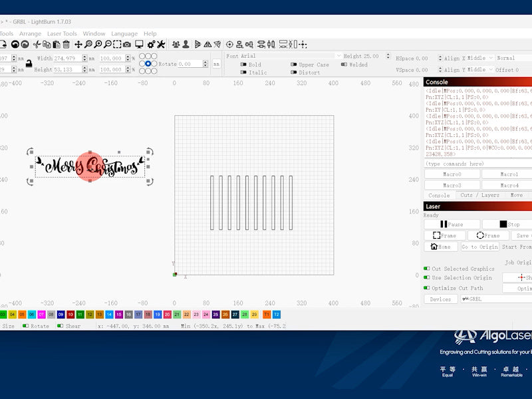
Task: Toggle the aspect ratio lock icon
Action: point(29,63)
